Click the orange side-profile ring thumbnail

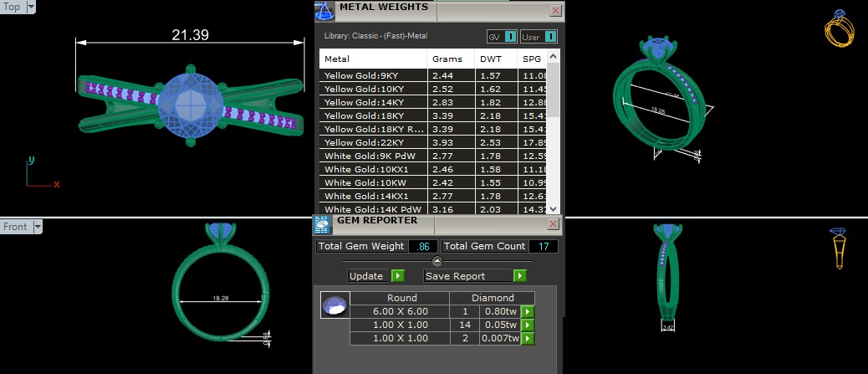pos(839,248)
